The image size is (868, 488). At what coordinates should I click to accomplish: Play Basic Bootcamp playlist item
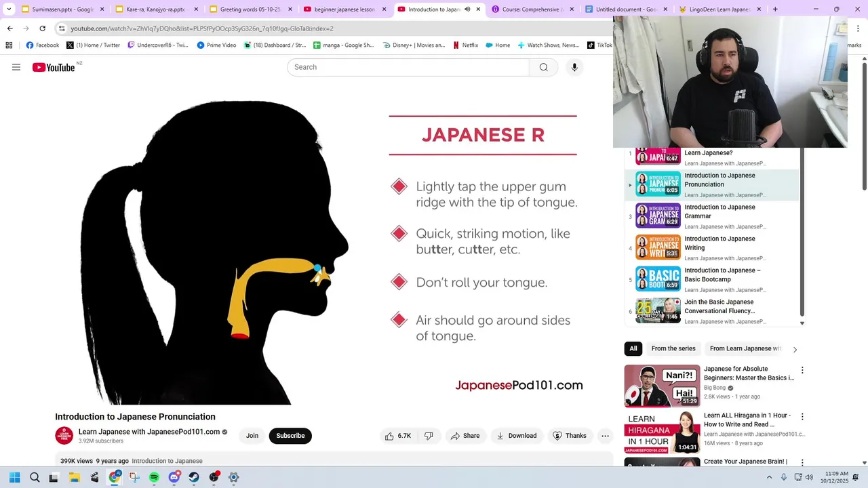coord(712,279)
